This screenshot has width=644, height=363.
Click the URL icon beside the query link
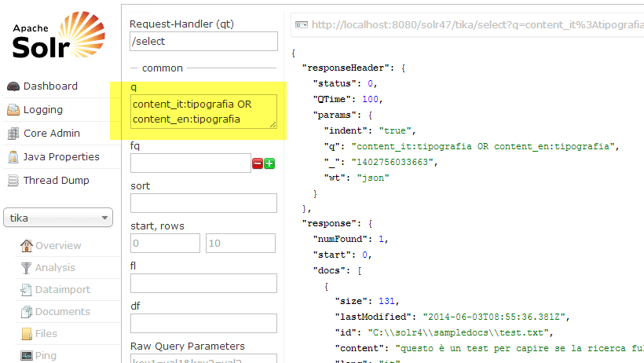click(301, 25)
